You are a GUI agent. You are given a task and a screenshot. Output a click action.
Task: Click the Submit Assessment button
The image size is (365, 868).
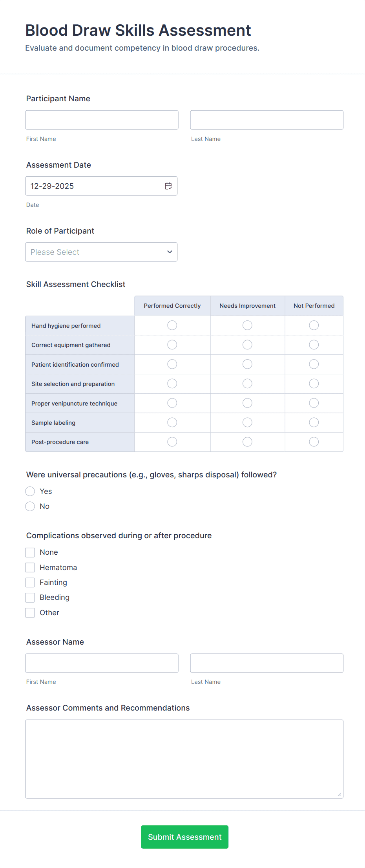point(184,837)
